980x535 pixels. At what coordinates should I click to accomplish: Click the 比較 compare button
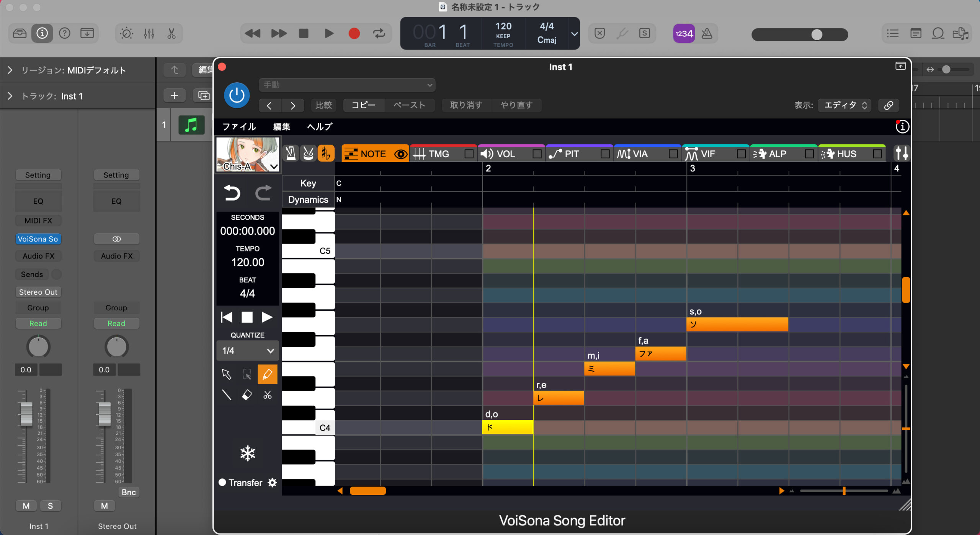[324, 105]
